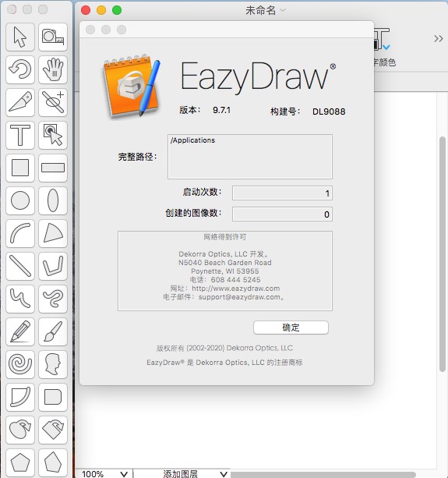
Task: Click the build number DL9088
Action: pyautogui.click(x=329, y=112)
